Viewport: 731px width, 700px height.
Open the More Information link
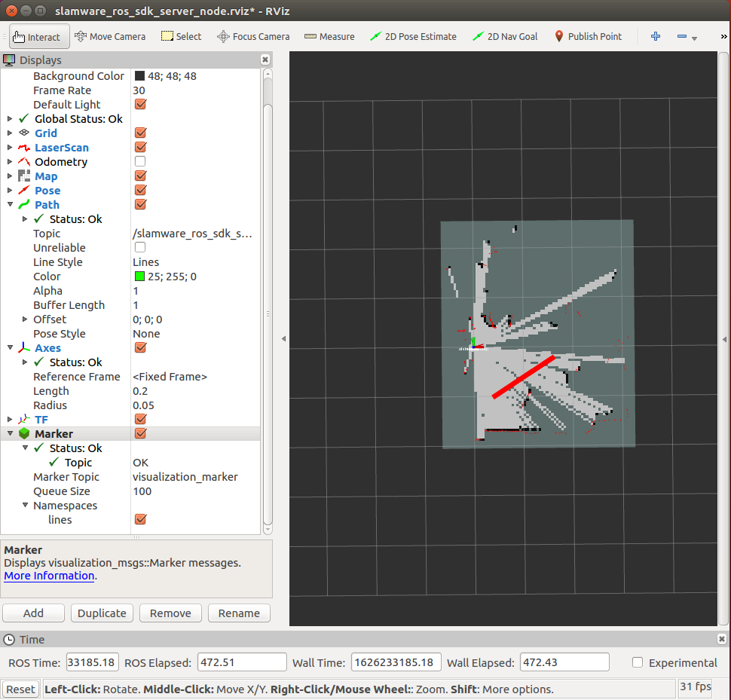coord(48,576)
